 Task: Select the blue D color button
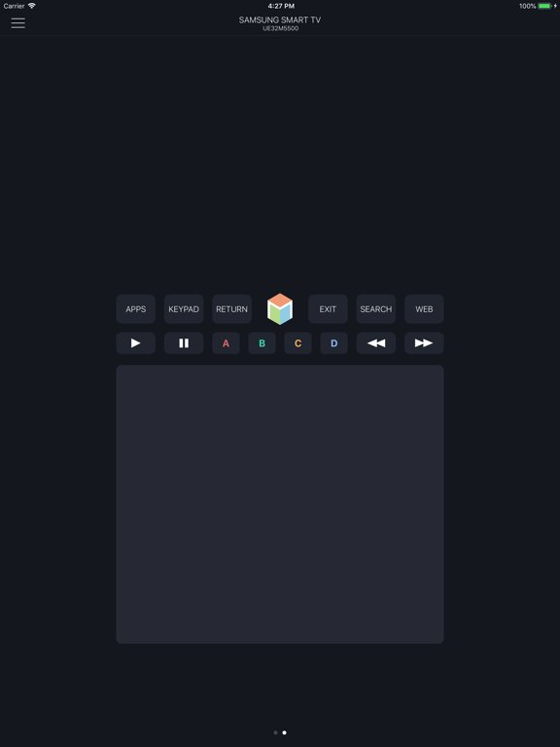333,343
